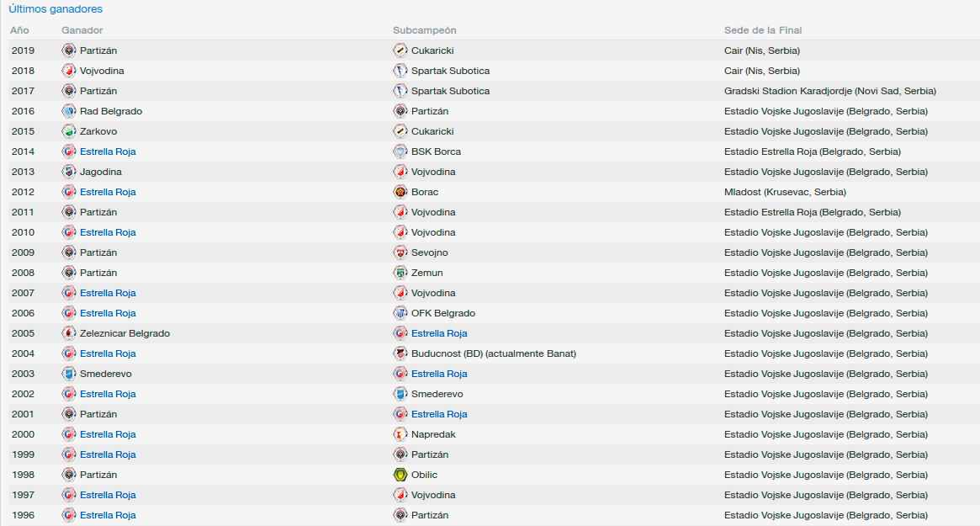This screenshot has width=980, height=526.
Task: Sort by the Subcampeón column header
Action: point(424,30)
